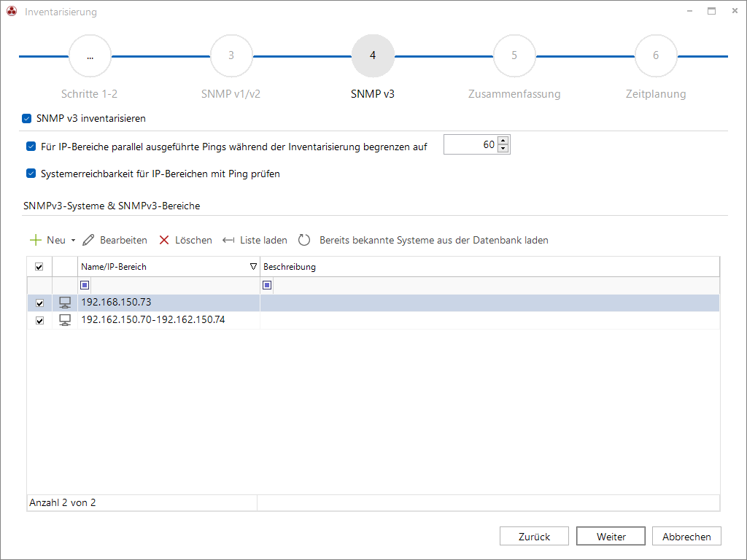Click the Weiter button

pyautogui.click(x=611, y=536)
